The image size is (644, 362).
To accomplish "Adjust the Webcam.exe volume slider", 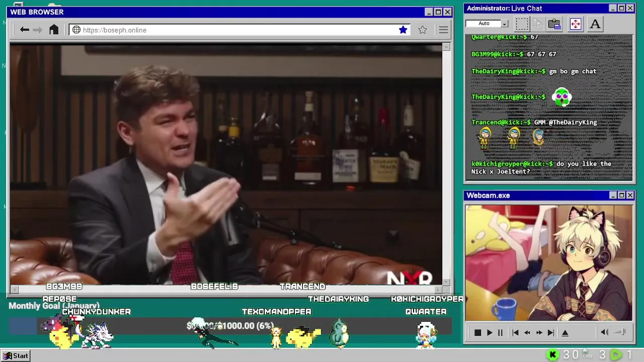I will [620, 332].
